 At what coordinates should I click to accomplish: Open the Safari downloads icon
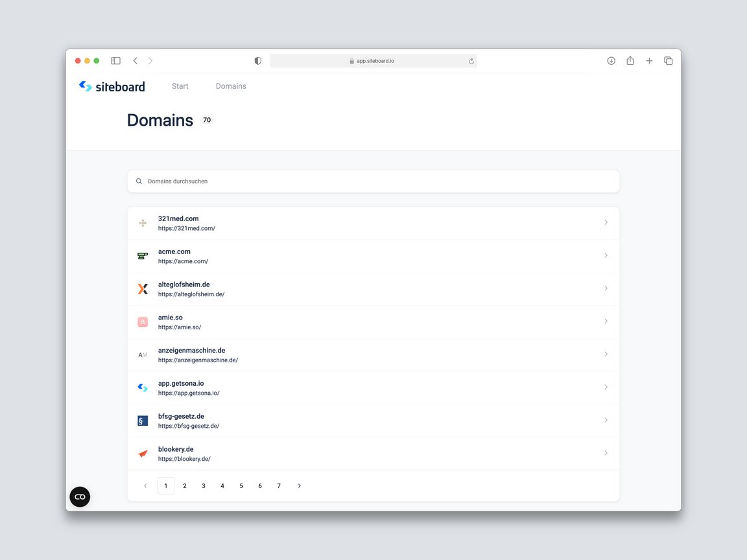click(x=611, y=60)
